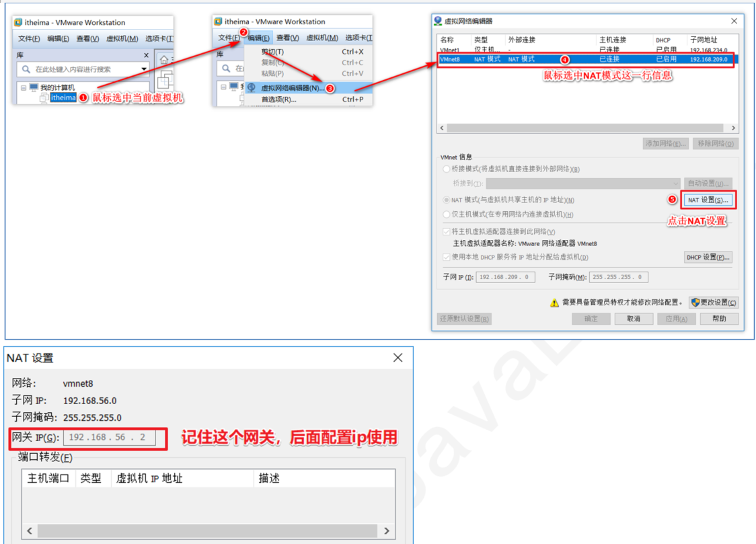756x544 pixels.
Task: Click the computer icon next to 我的计算机
Action: point(33,87)
